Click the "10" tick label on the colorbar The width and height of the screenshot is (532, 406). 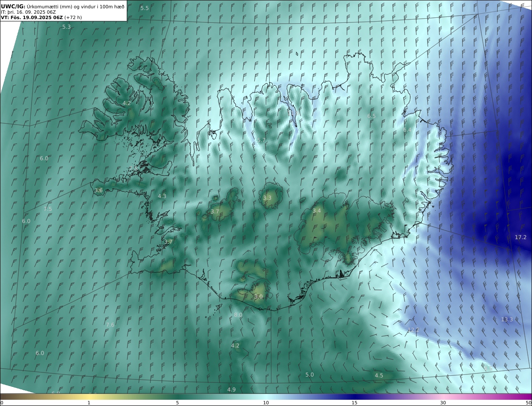pos(266,403)
